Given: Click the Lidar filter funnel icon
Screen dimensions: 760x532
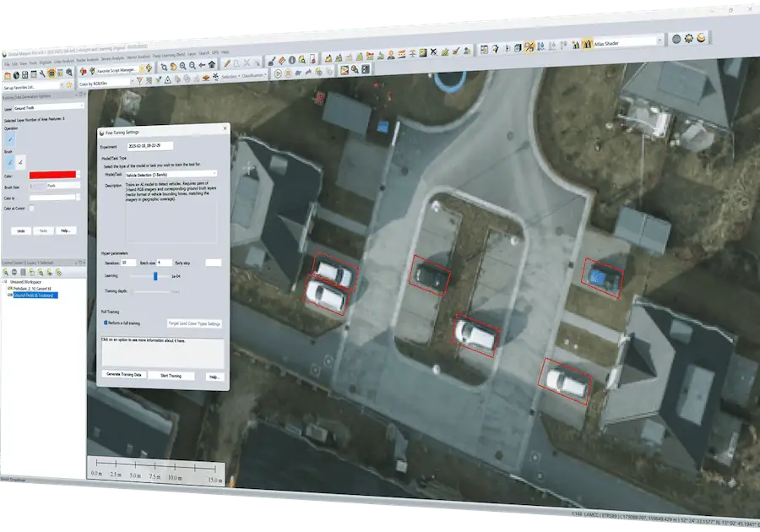Looking at the screenshot, I should 139,80.
